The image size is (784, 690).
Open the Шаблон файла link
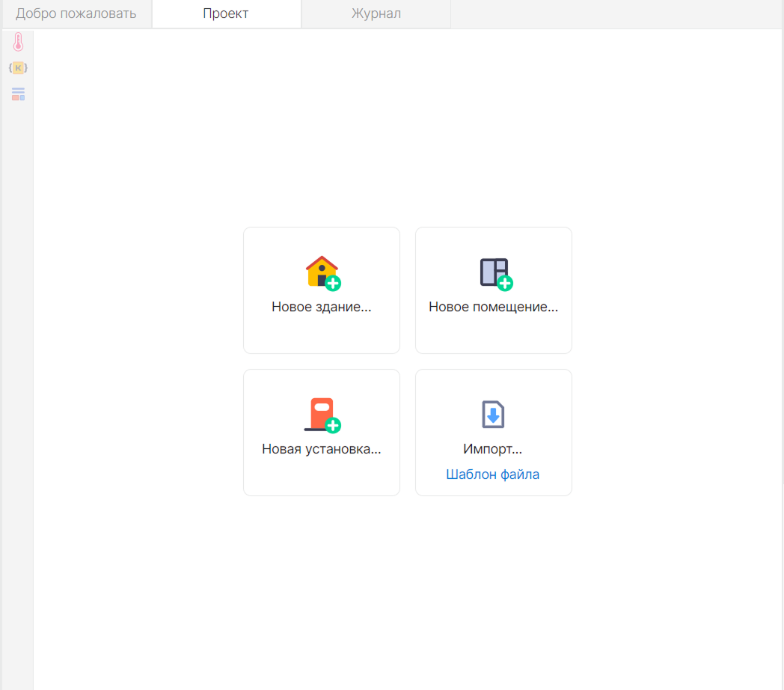(492, 474)
